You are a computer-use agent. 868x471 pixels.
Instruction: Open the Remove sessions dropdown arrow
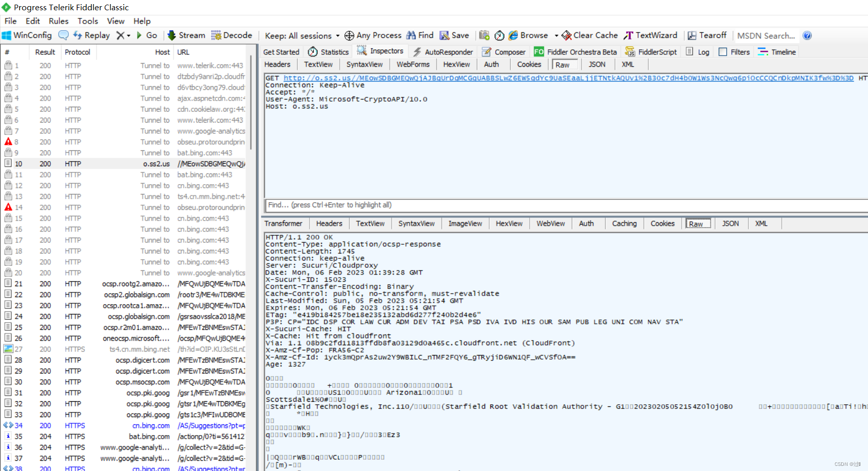click(128, 35)
